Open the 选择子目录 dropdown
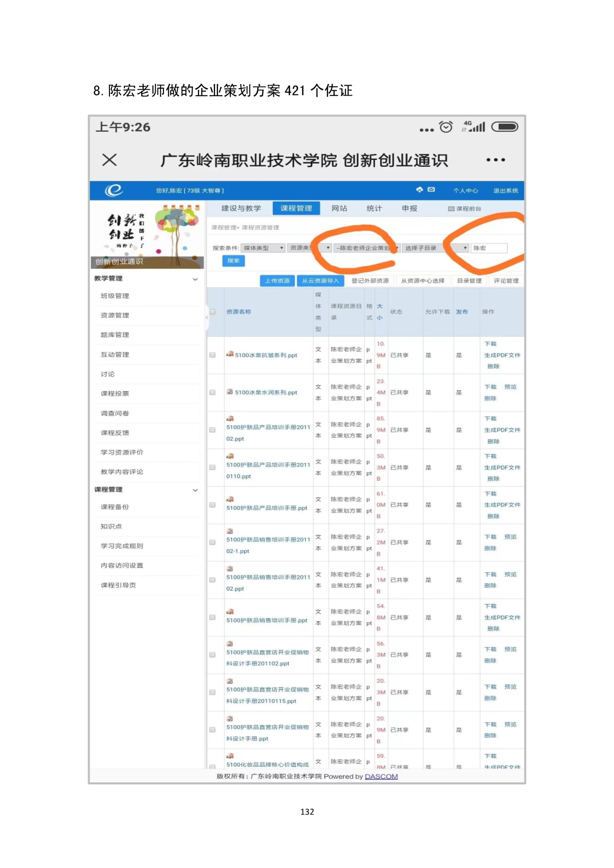 436,248
